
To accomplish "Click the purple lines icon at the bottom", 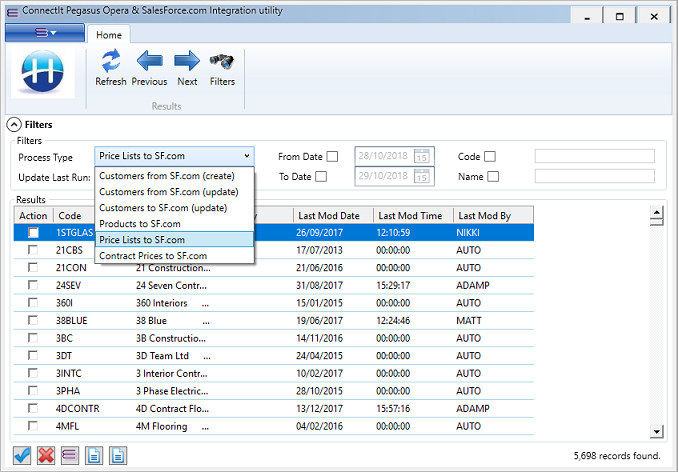I will (x=69, y=455).
